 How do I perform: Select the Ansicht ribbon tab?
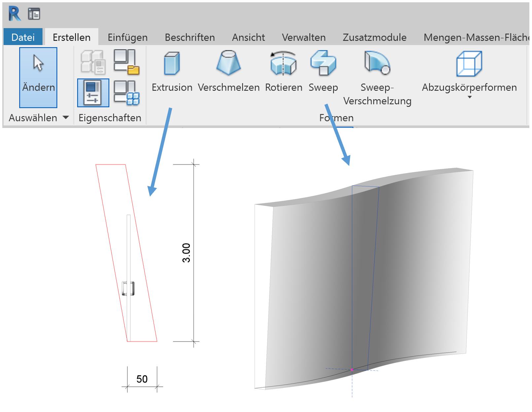[x=248, y=37]
